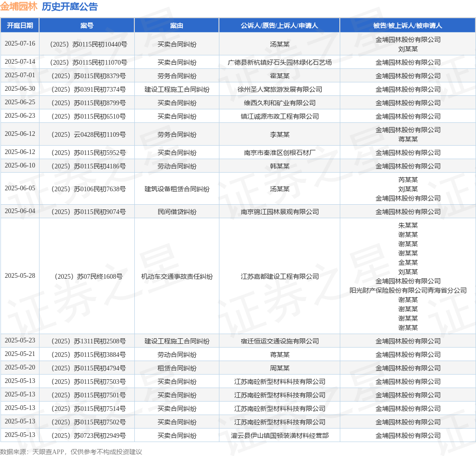Click plaintiff 镇江诚源市政工程有限公司
The width and height of the screenshot is (476, 456).
[279, 116]
